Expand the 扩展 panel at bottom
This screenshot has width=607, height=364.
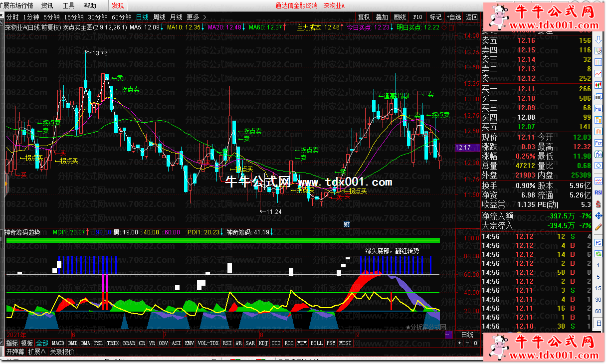(37, 352)
